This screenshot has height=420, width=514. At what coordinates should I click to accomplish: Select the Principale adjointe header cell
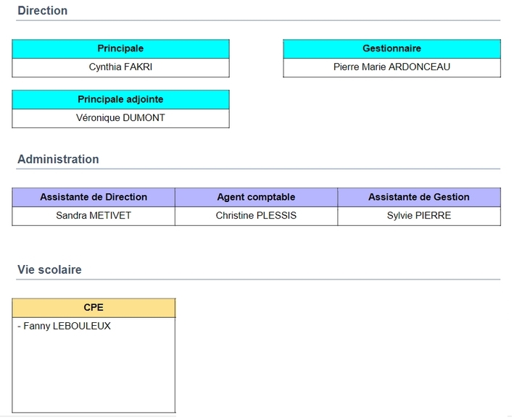tap(120, 99)
